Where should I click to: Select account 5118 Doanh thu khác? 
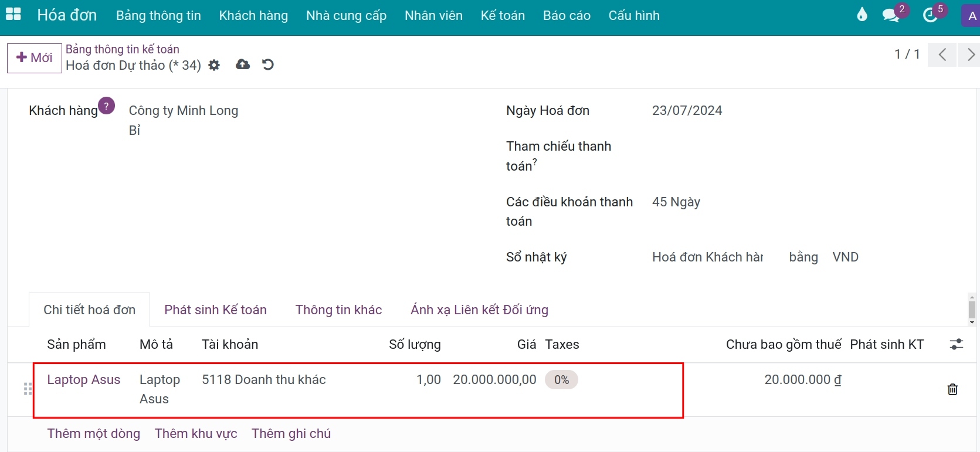(x=264, y=380)
